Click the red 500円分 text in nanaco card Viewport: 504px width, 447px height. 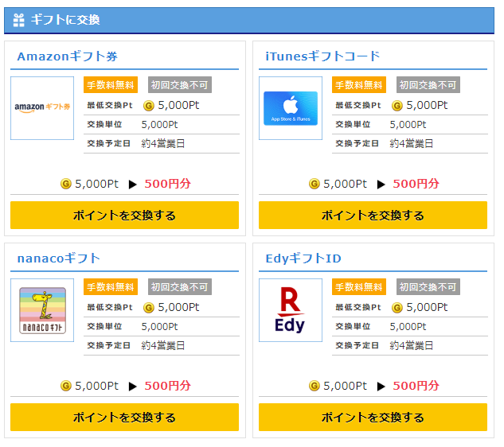click(167, 386)
